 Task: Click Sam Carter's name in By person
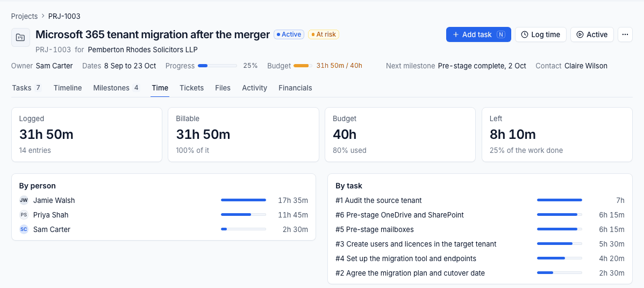tap(52, 229)
